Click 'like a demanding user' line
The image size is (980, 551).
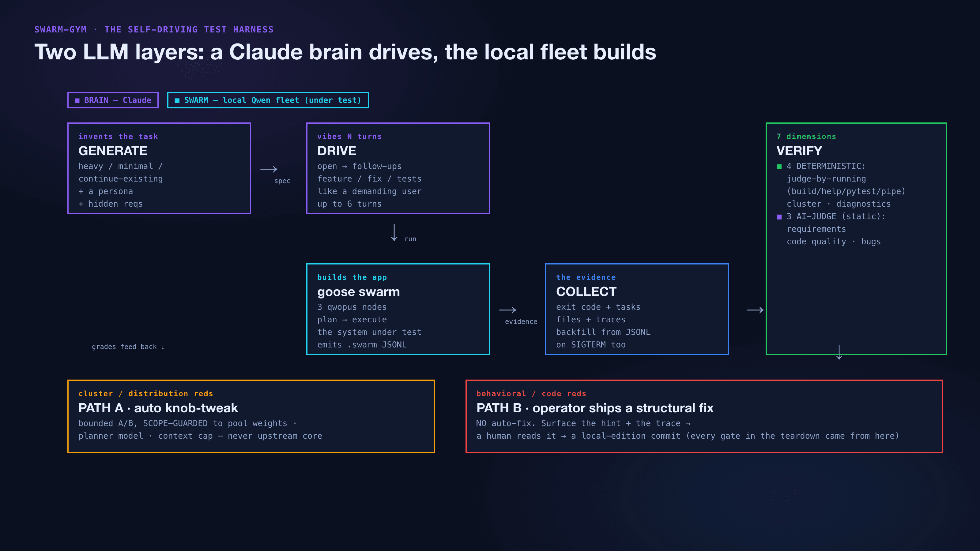tap(369, 192)
